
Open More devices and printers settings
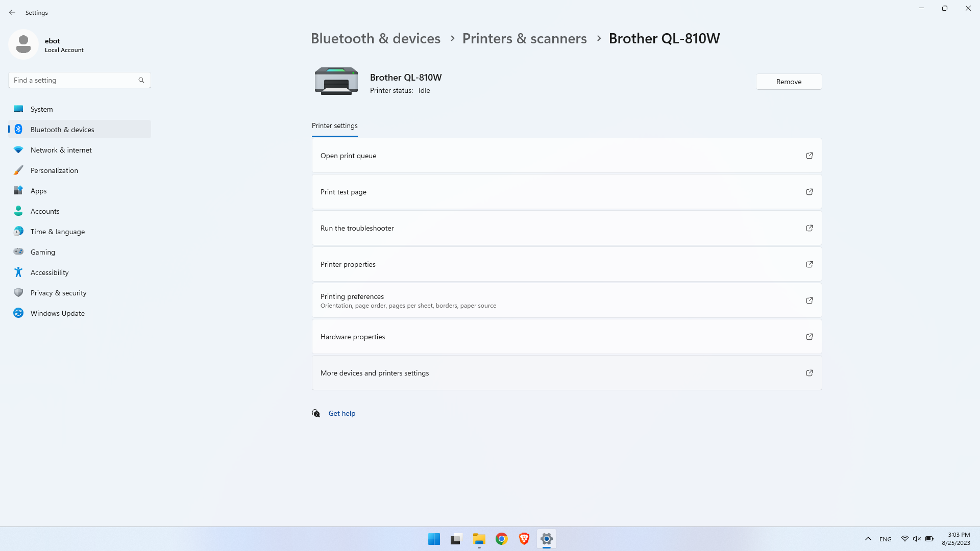point(567,373)
